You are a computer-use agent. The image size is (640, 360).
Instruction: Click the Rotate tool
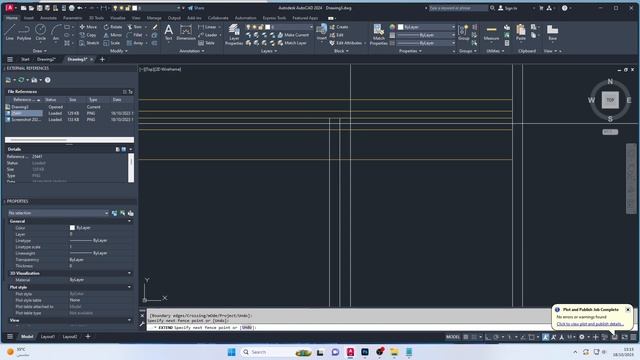pos(113,27)
